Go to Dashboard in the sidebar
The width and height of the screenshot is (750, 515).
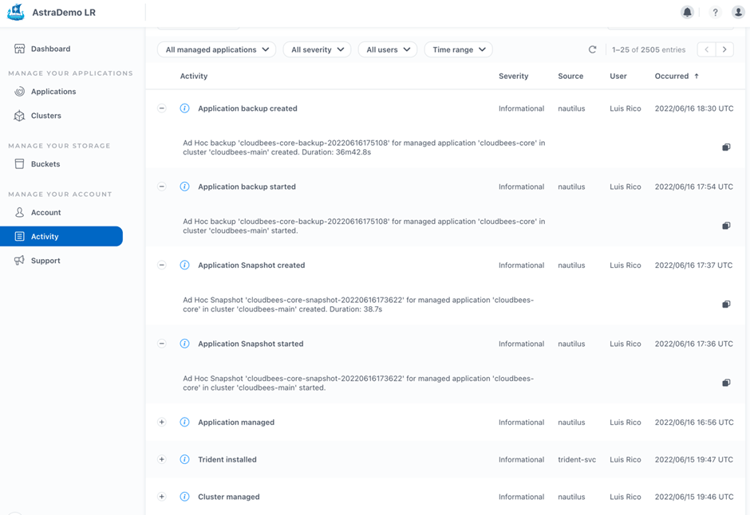[50, 49]
